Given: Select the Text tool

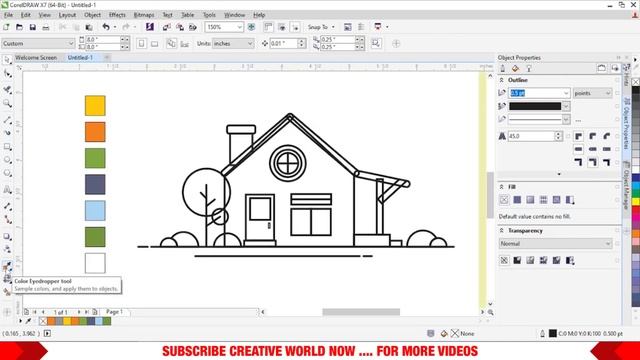Looking at the screenshot, I should (7, 190).
